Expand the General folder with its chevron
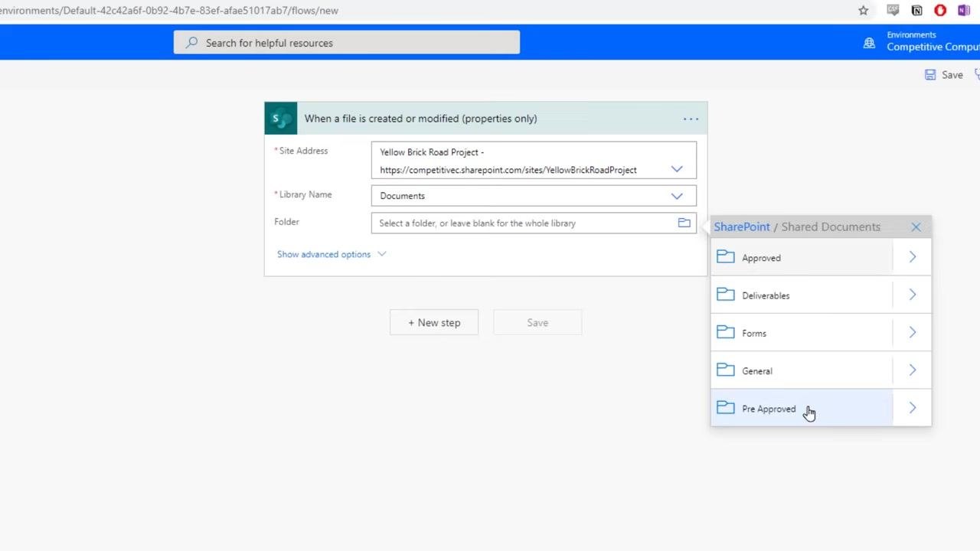980x551 pixels. pos(913,370)
